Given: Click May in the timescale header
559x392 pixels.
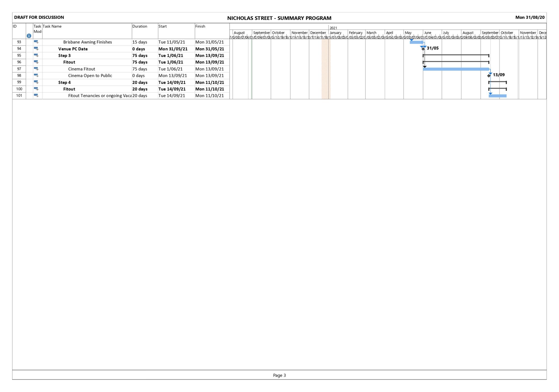Looking at the screenshot, I should [408, 33].
